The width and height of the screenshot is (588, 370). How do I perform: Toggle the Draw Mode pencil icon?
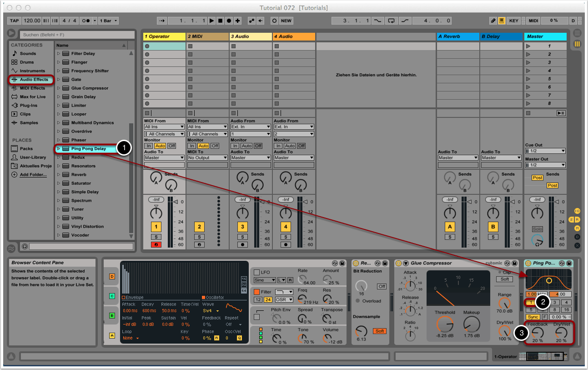(493, 21)
